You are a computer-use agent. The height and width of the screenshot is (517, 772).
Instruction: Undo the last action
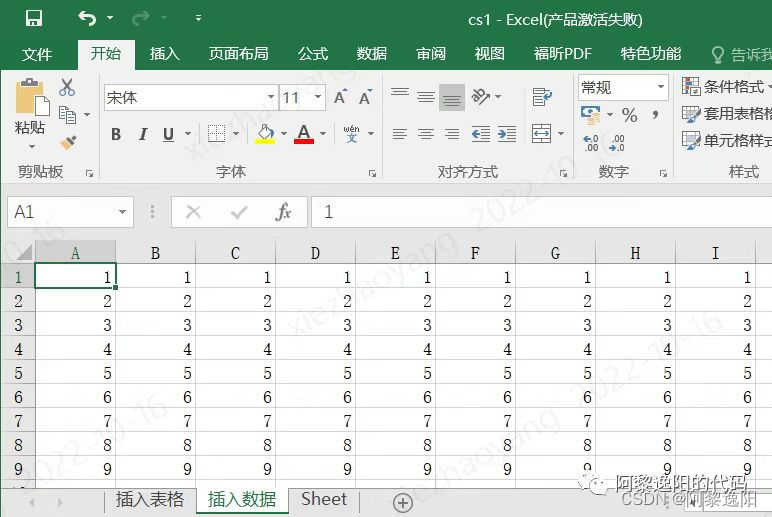[87, 18]
